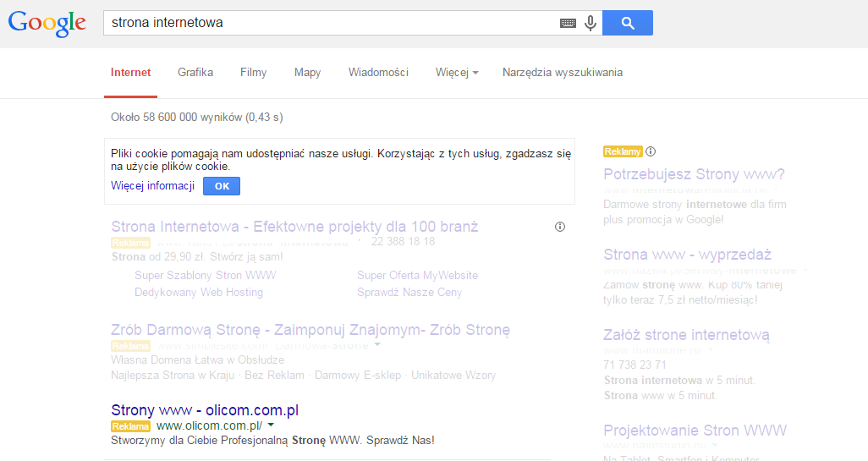Image resolution: width=868 pixels, height=461 pixels.
Task: Click info icon beside Strona Internetowa ad
Action: pos(559,227)
